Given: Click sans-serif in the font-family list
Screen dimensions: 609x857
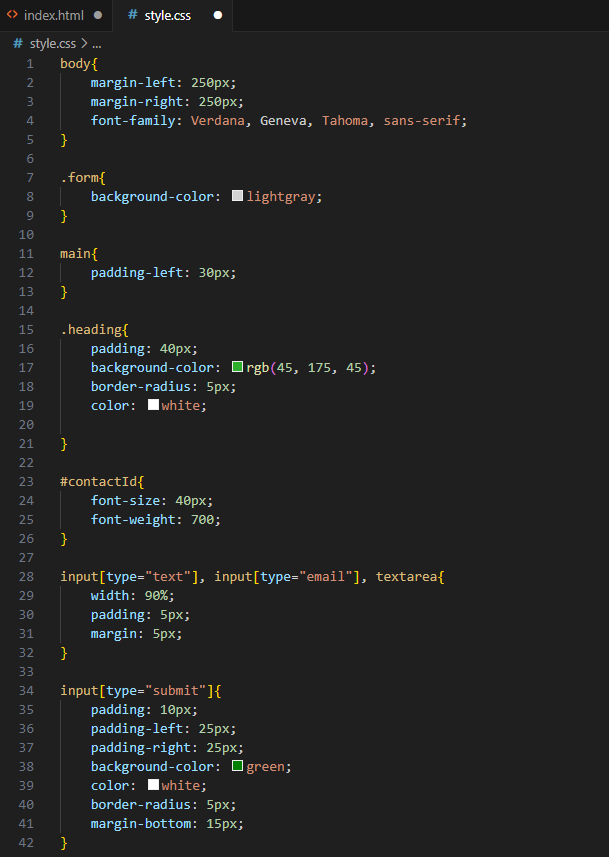Looking at the screenshot, I should [422, 121].
